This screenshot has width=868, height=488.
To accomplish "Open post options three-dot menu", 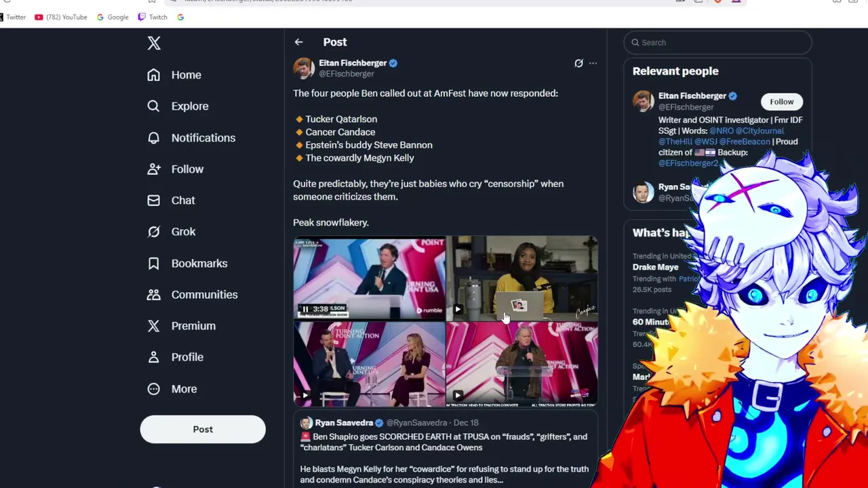I will 593,63.
